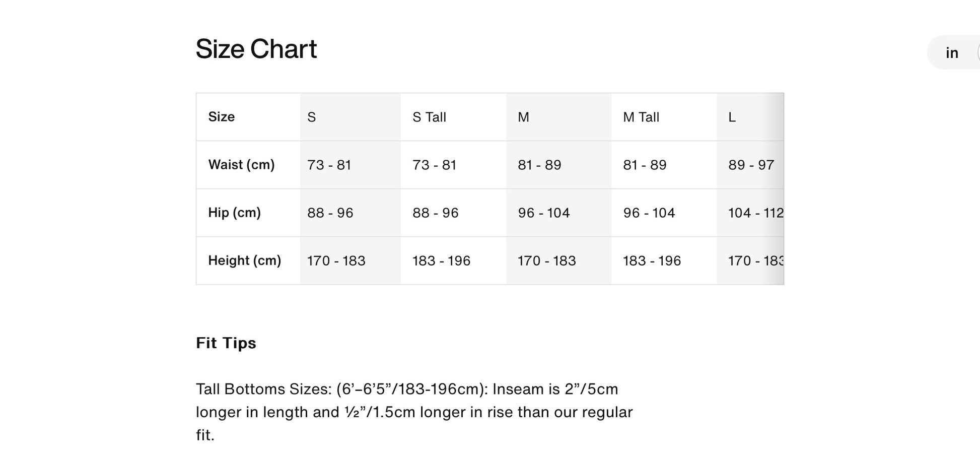Select the hip value for size M
Screen dimensions: 980x456
click(x=543, y=213)
